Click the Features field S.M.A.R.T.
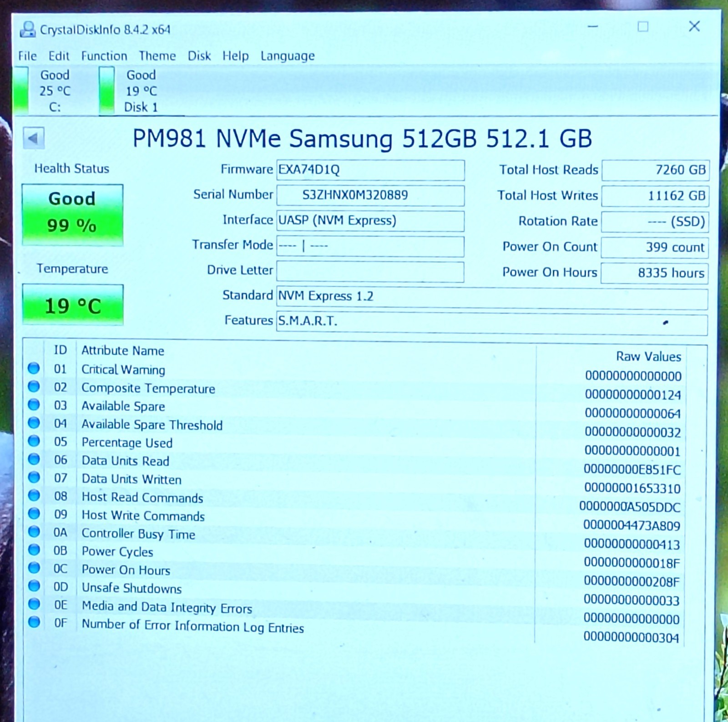 pyautogui.click(x=492, y=324)
